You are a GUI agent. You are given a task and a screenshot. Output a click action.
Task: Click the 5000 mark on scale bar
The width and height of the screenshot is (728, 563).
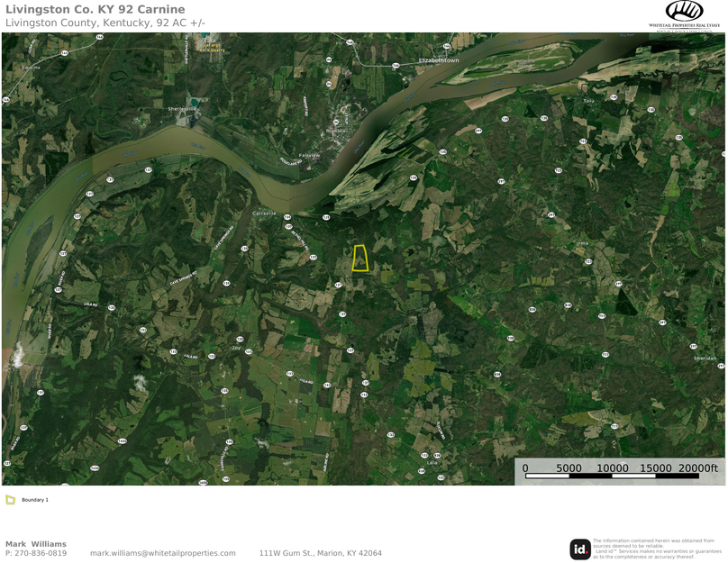pyautogui.click(x=569, y=468)
